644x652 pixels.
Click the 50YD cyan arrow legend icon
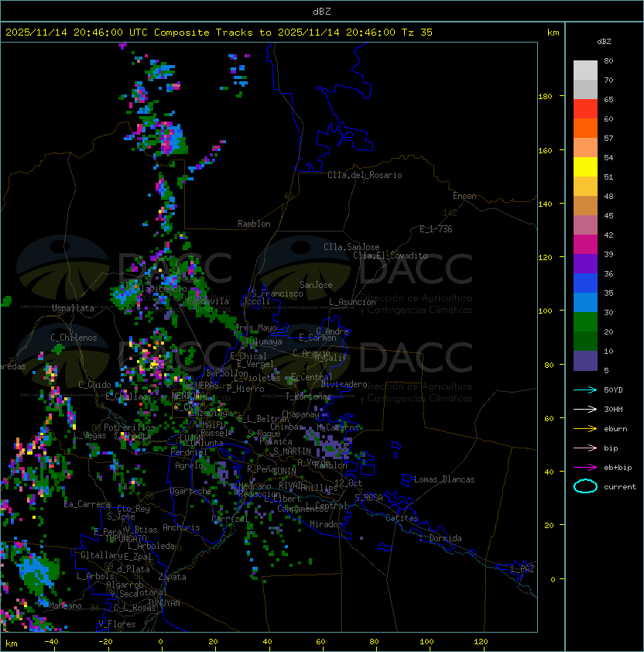[585, 389]
